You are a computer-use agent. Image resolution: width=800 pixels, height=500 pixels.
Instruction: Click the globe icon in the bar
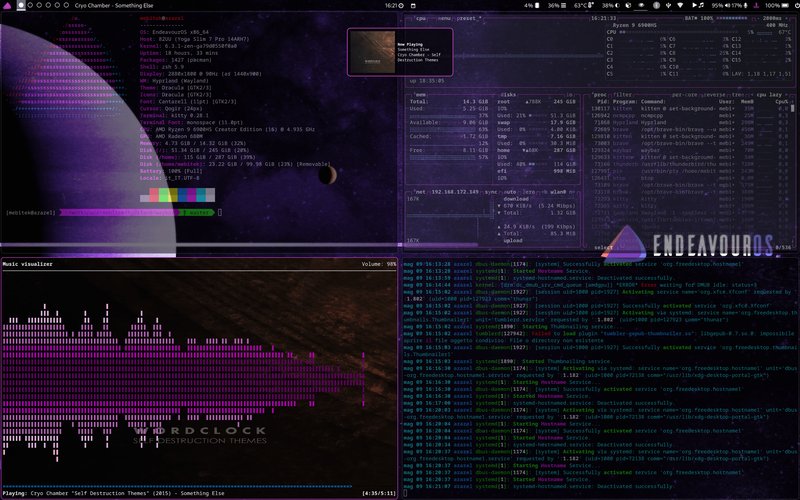[629, 6]
